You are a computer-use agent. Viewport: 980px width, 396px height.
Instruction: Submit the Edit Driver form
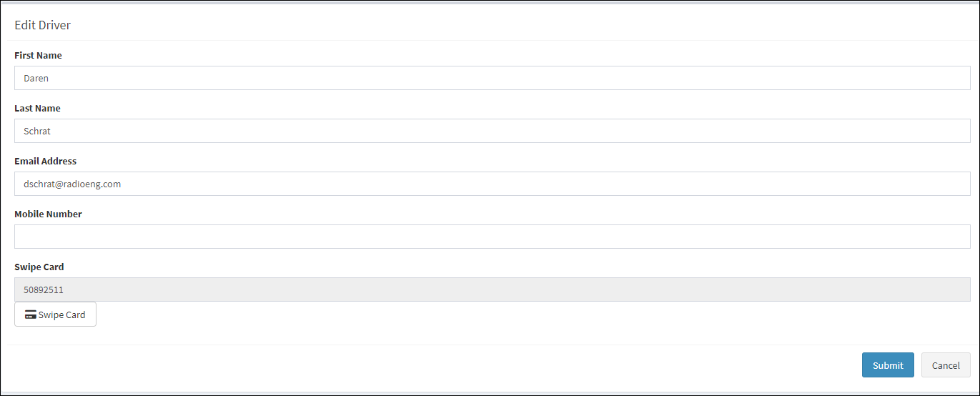[887, 365]
